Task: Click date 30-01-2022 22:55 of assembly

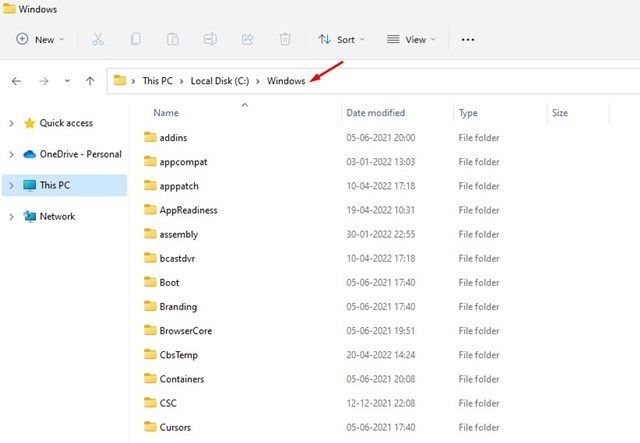Action: coord(380,234)
